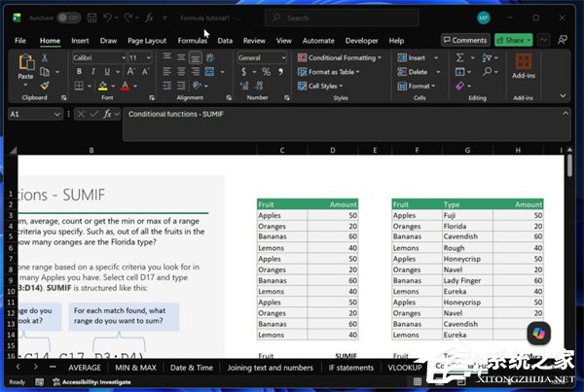Click the Copy icon in Clipboard group
The height and width of the screenshot is (392, 584).
click(x=45, y=71)
